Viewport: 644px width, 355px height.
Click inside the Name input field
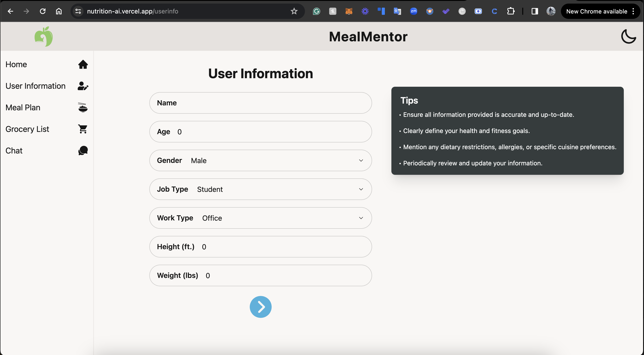260,103
